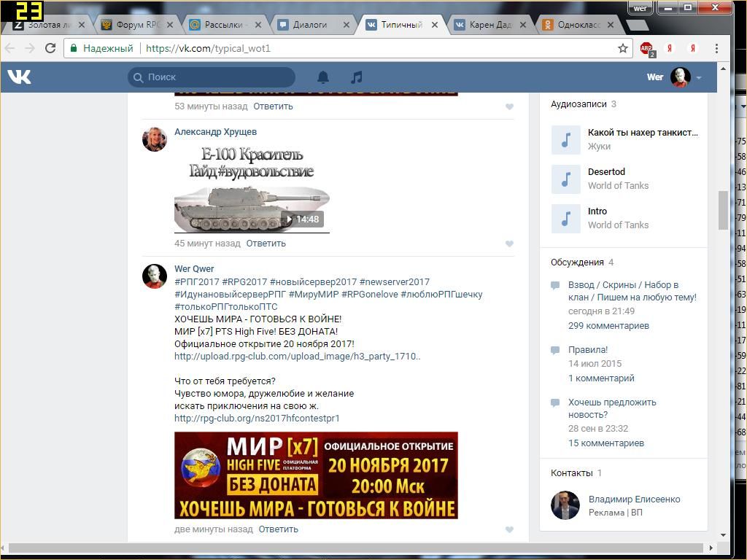Click horizontal scrollbar right arrow
The width and height of the screenshot is (747, 560).
(x=711, y=548)
